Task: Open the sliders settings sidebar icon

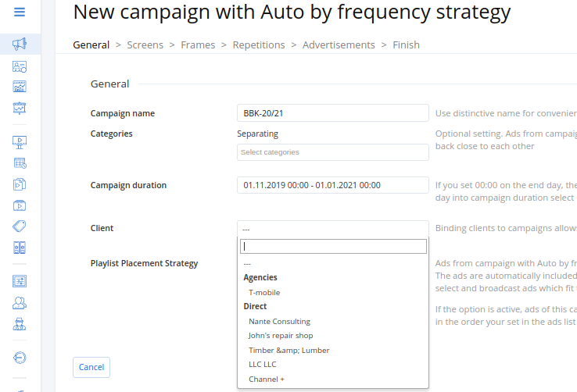Action: pyautogui.click(x=20, y=281)
